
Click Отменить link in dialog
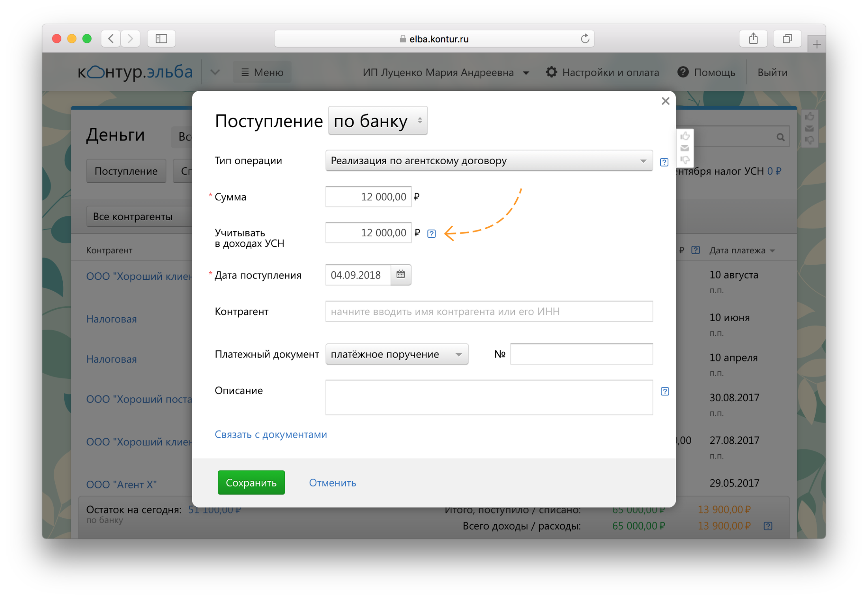coord(332,483)
